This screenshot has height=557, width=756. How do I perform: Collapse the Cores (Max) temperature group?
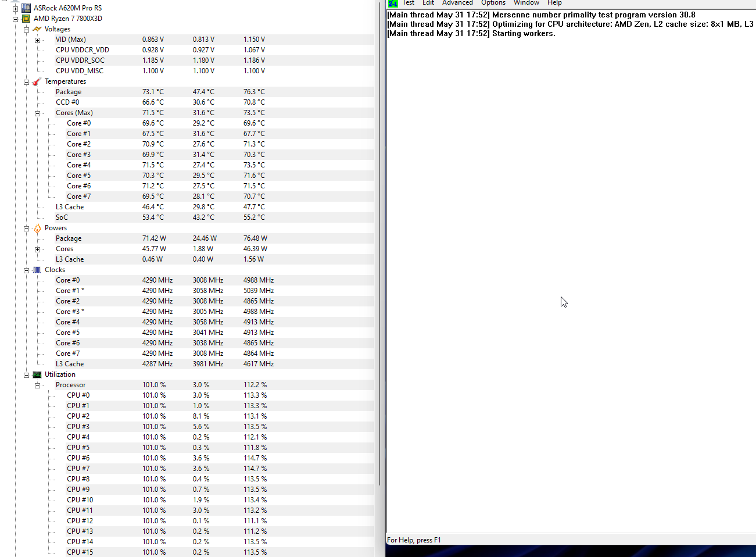38,113
